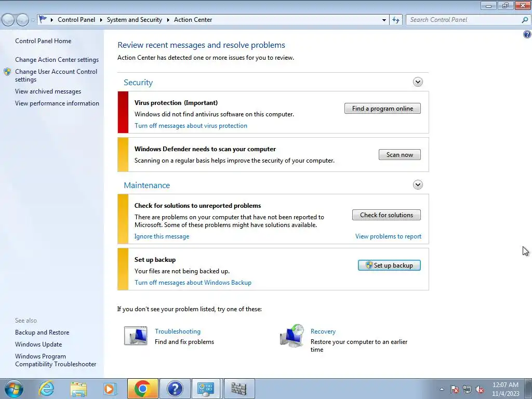Switch to Google Chrome in the taskbar

pos(142,389)
